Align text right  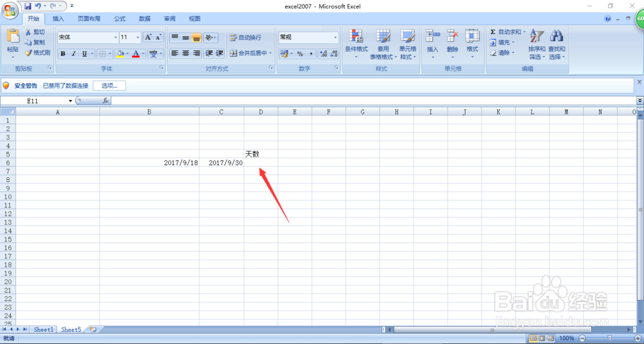tap(196, 53)
